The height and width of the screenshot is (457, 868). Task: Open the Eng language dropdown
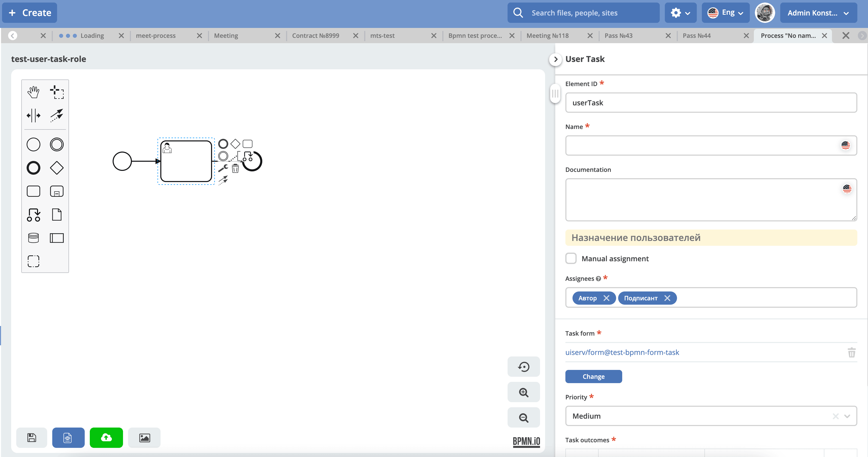(x=725, y=13)
